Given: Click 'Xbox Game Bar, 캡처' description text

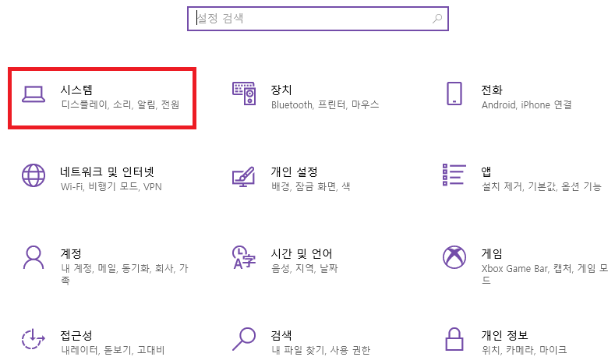Looking at the screenshot, I should click(x=528, y=268).
